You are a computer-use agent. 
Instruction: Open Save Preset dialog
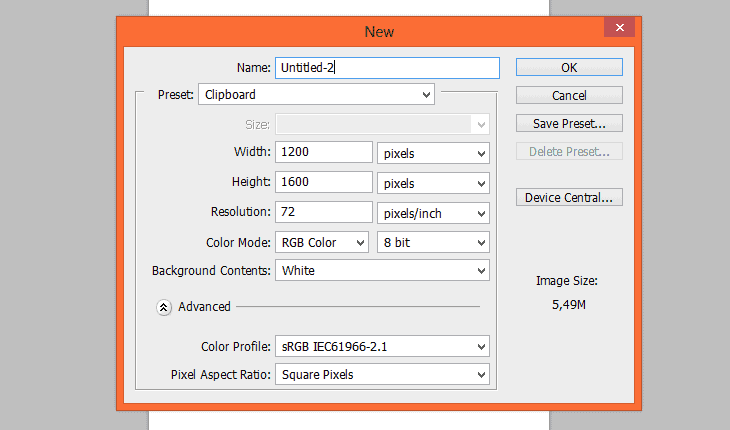pos(569,123)
